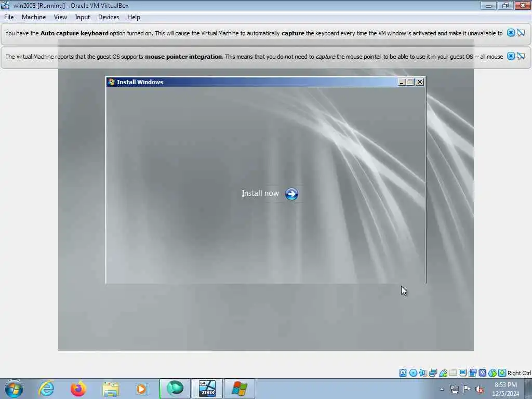Open the Machine menu
Viewport: 532px width, 399px height.
tap(34, 17)
